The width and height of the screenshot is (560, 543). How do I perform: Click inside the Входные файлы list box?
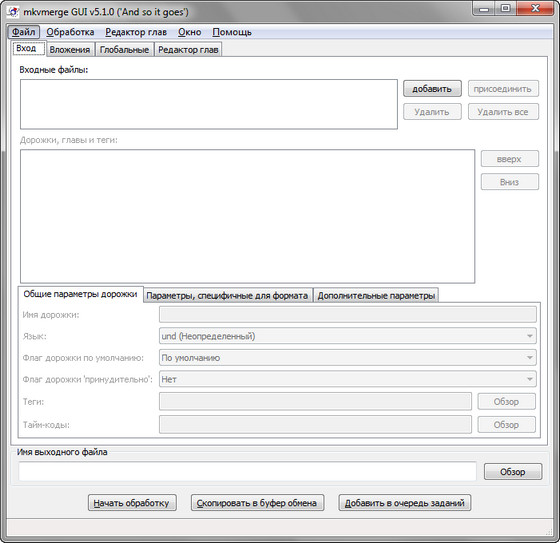coord(209,104)
